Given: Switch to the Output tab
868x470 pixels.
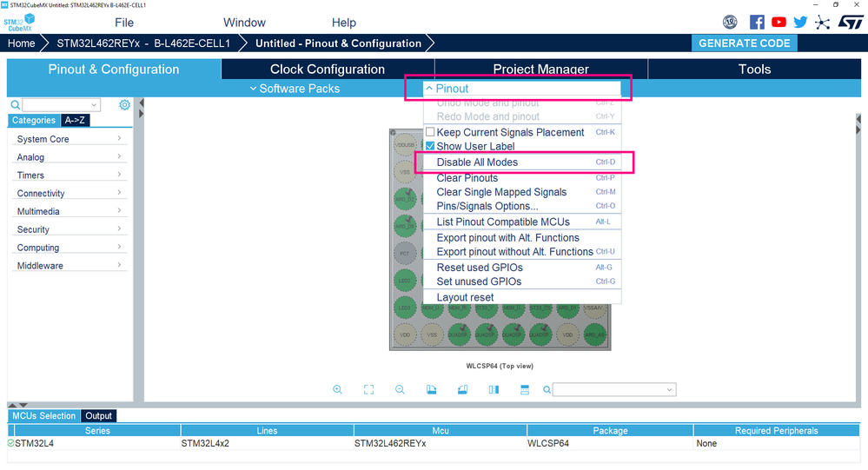Looking at the screenshot, I should point(98,416).
